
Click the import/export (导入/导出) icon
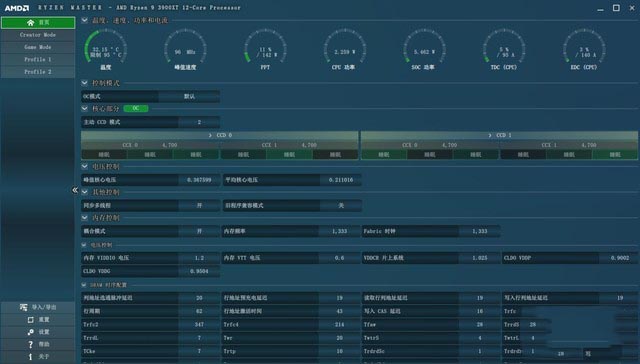pyautogui.click(x=24, y=307)
